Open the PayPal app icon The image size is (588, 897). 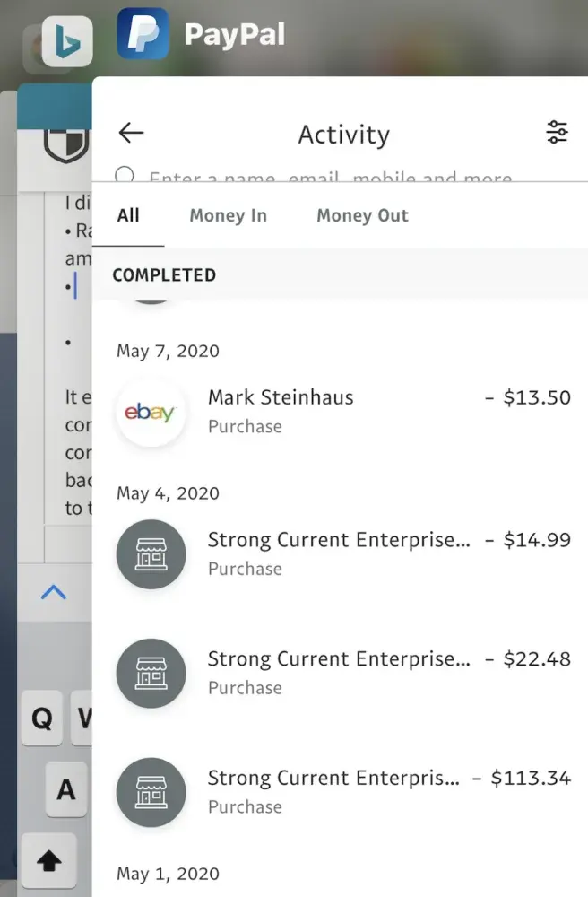143,34
